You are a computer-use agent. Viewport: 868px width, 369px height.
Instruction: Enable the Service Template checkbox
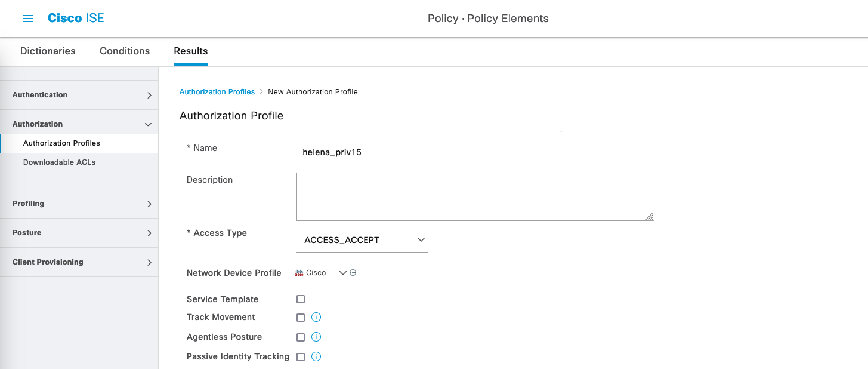[x=301, y=299]
